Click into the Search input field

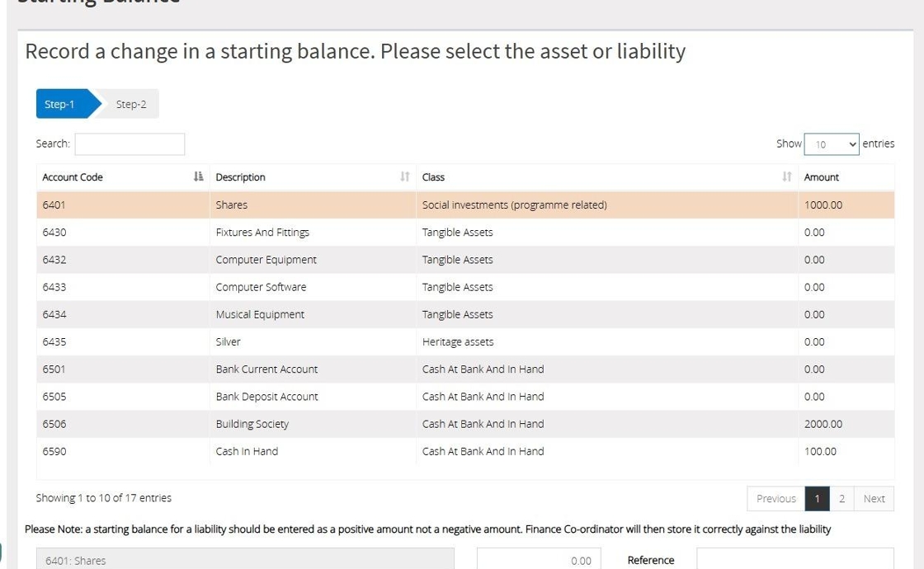click(x=130, y=144)
